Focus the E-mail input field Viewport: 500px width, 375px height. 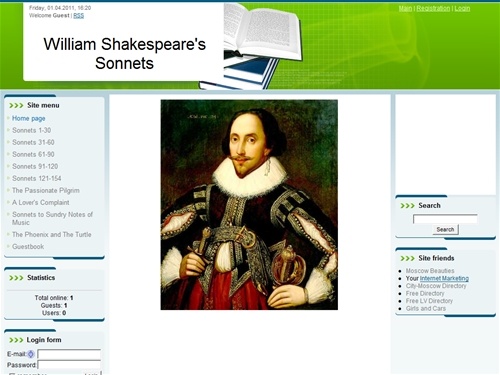pos(69,354)
